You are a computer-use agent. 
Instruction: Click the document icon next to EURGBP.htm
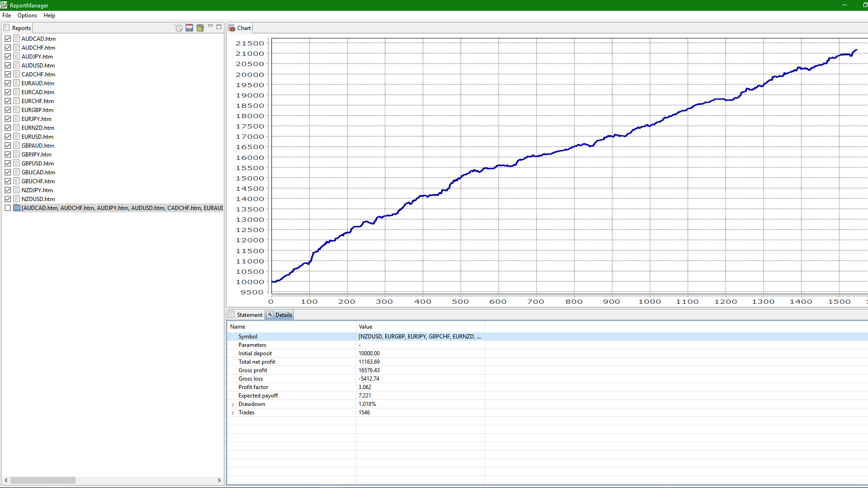pyautogui.click(x=16, y=110)
